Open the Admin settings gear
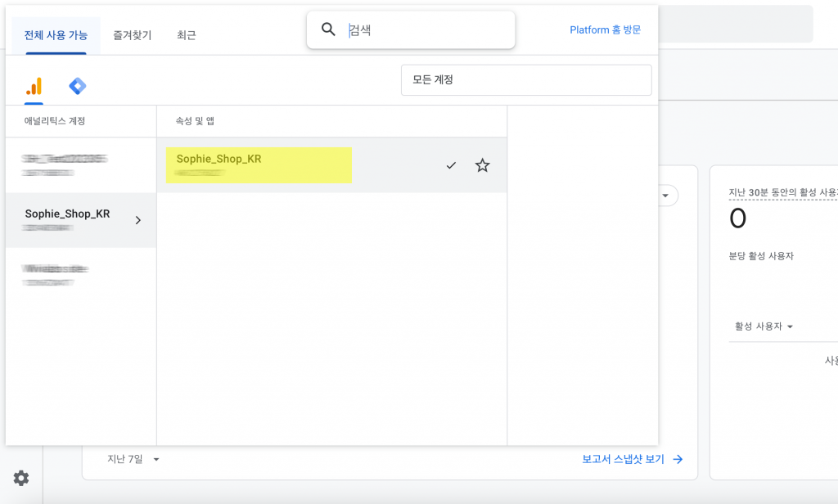Viewport: 838px width, 504px height. [x=20, y=478]
